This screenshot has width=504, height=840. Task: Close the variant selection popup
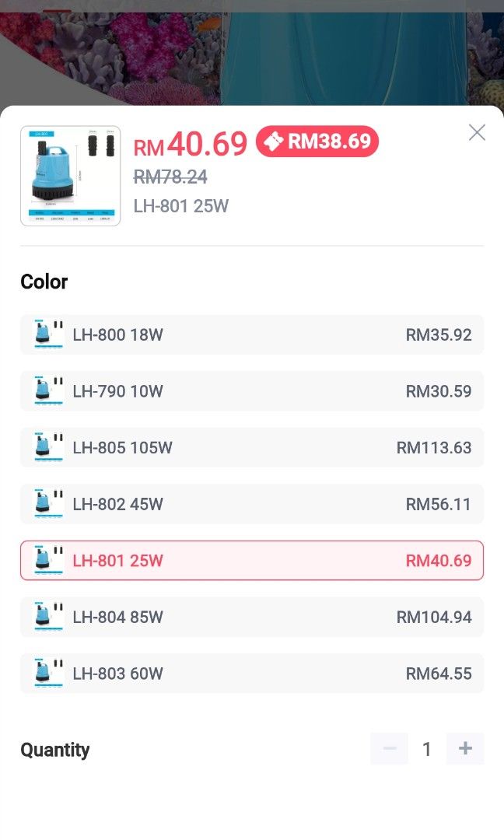coord(477,132)
